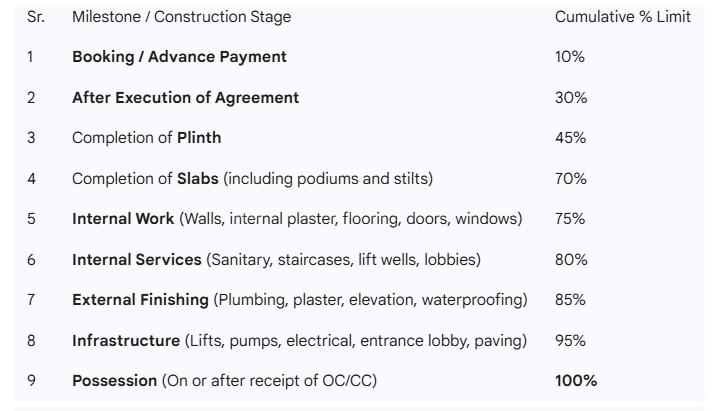
Task: Select the "Completion of Plinth" row text
Action: click(146, 138)
